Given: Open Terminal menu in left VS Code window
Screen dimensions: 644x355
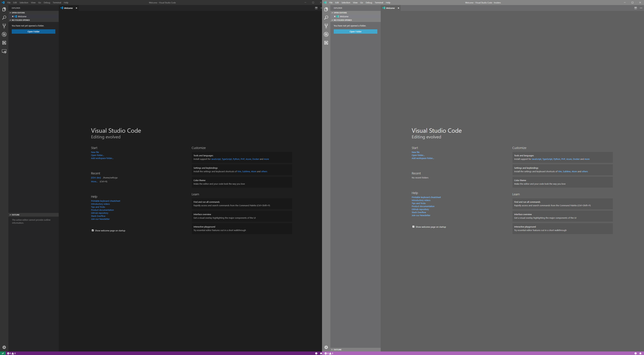Looking at the screenshot, I should pos(57,3).
